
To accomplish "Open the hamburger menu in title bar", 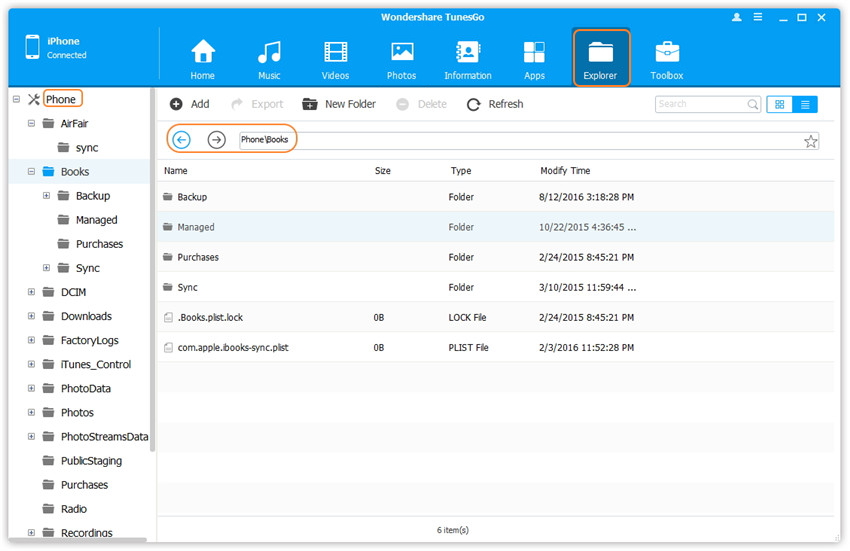I will click(758, 17).
